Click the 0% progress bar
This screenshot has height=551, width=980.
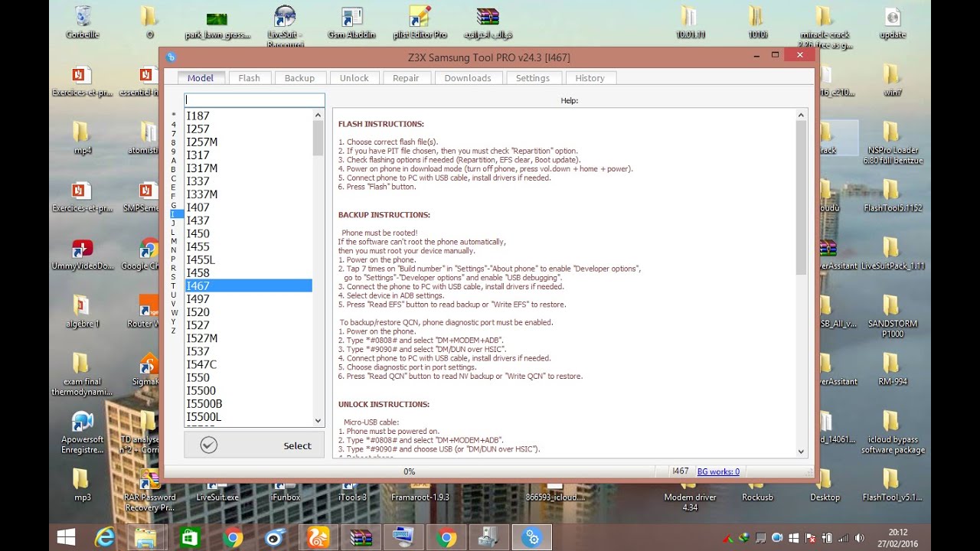click(x=410, y=472)
